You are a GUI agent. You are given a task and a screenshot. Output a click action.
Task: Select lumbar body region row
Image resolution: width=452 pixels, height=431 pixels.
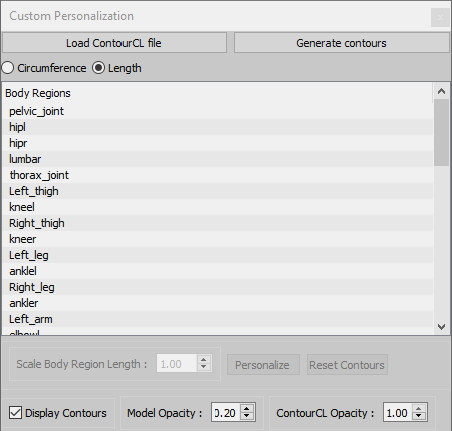pyautogui.click(x=217, y=159)
